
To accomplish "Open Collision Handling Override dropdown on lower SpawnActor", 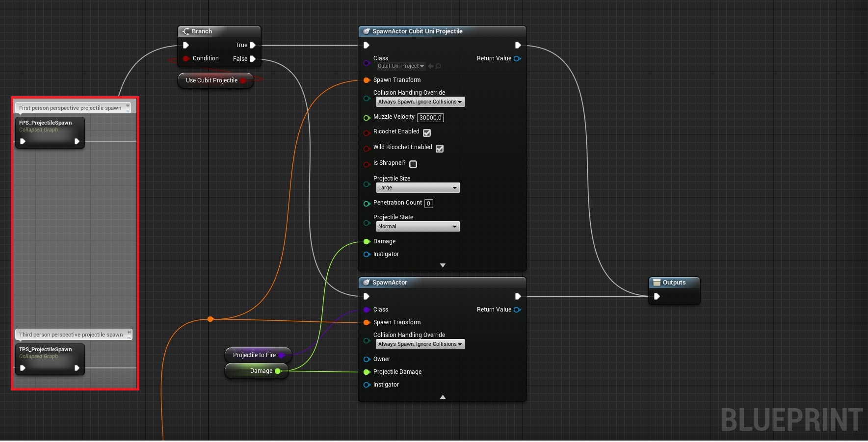I will point(420,344).
